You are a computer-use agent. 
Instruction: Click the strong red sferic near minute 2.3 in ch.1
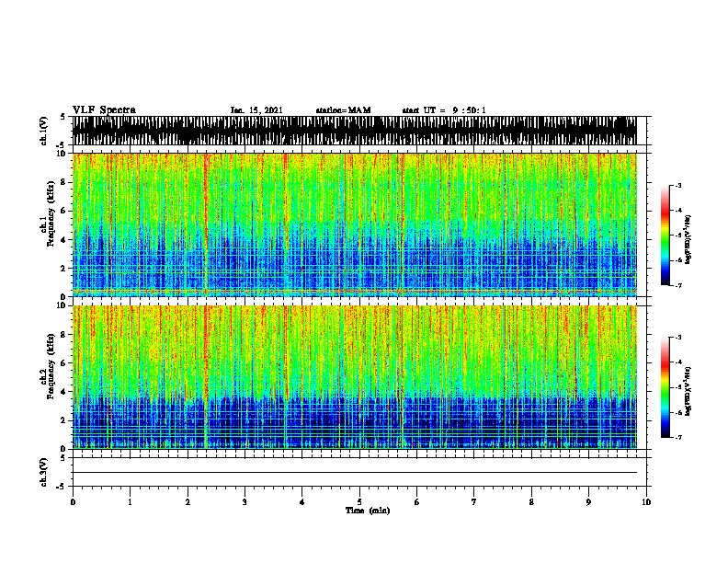coord(205,224)
